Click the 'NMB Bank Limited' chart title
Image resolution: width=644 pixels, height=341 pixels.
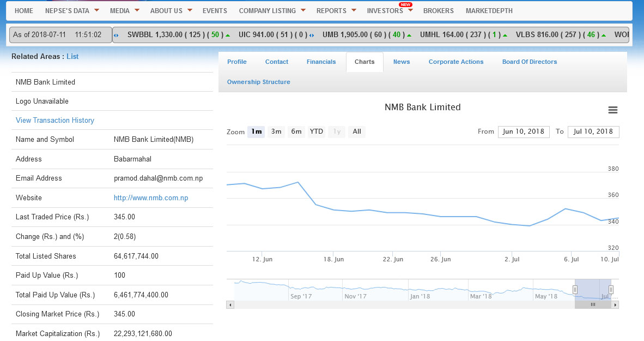423,107
